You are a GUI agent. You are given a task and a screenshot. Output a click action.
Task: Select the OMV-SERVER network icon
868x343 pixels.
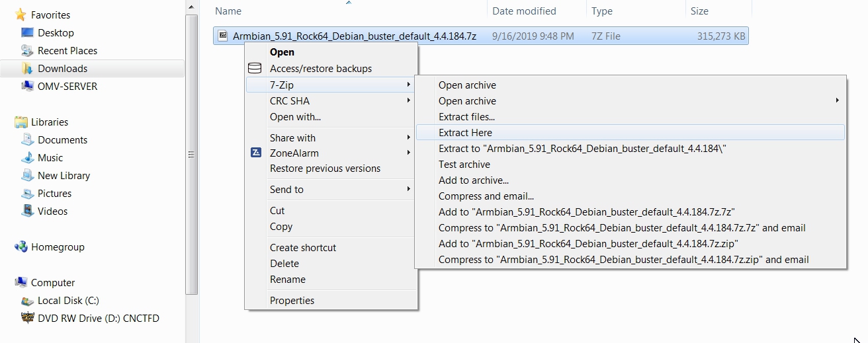27,86
